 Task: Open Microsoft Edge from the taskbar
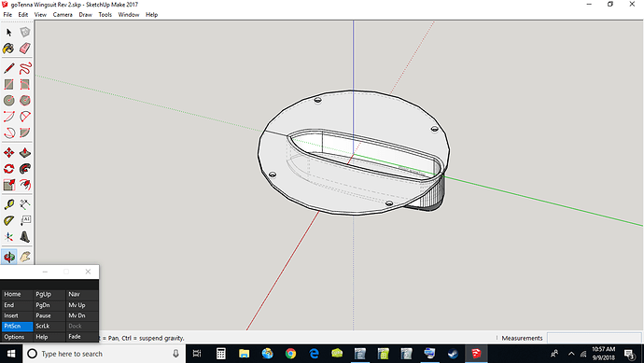pyautogui.click(x=315, y=354)
